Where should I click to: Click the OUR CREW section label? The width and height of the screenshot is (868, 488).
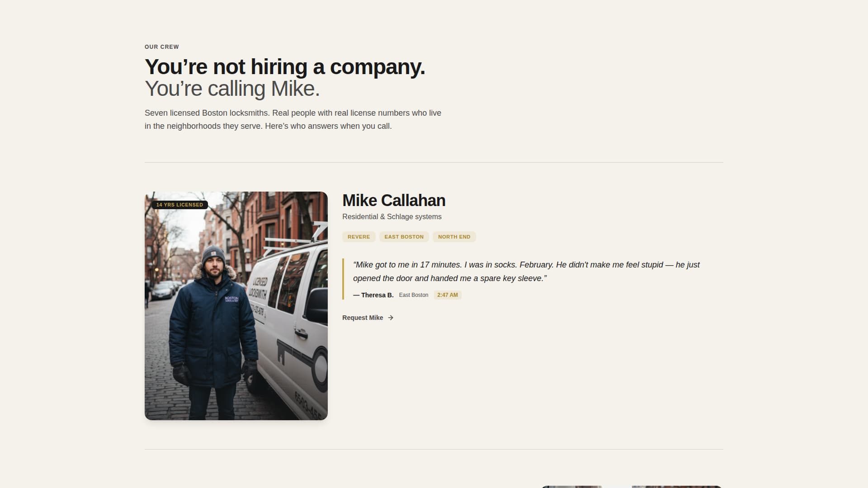162,47
